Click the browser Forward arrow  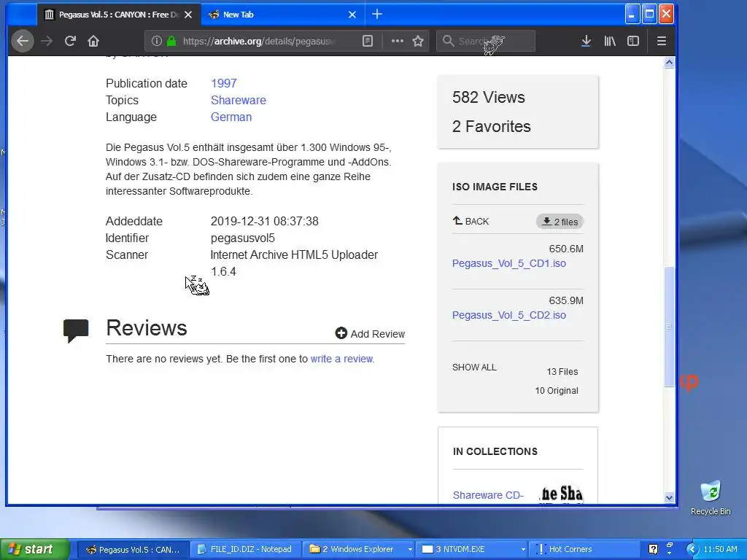(47, 41)
